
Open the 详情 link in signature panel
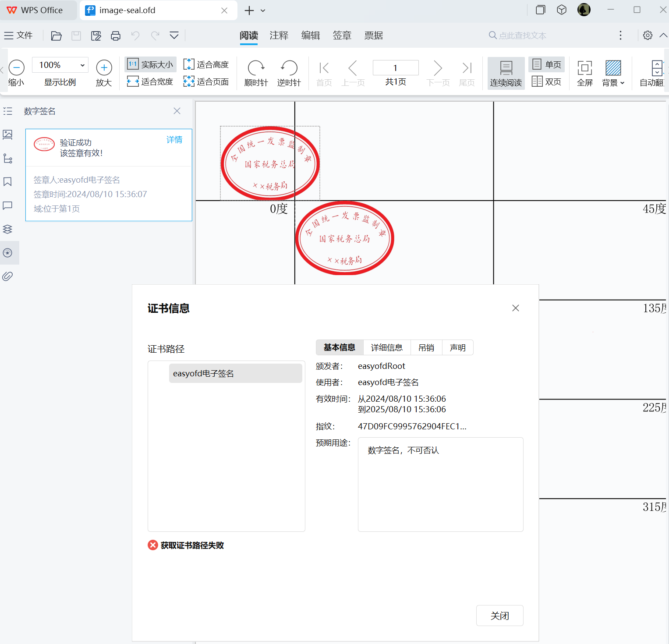174,139
